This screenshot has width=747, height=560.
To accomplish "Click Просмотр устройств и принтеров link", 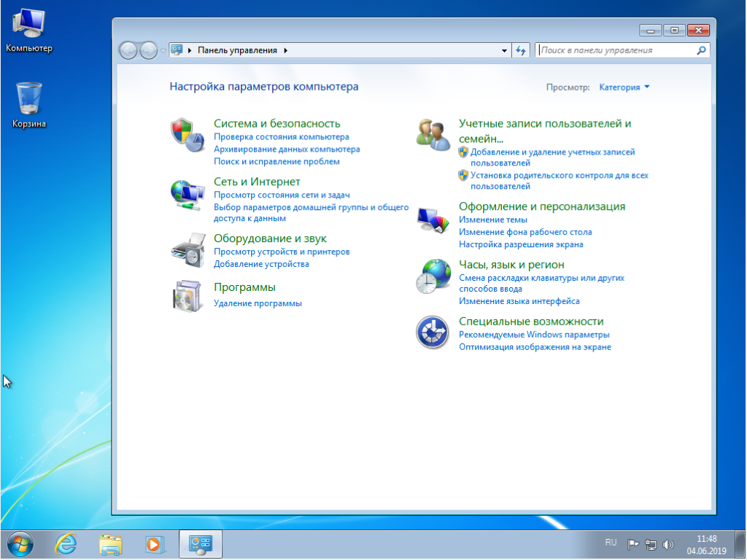I will pos(282,252).
